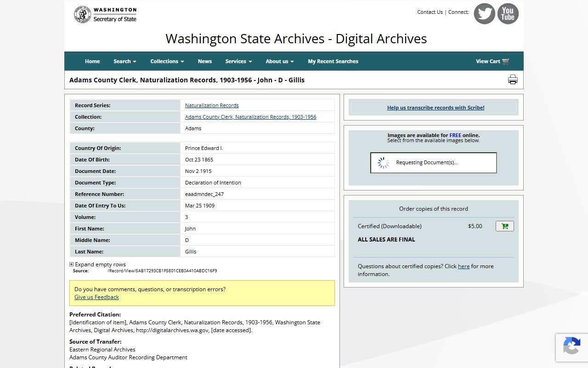Select the First Name value John
The height and width of the screenshot is (368, 588).
click(190, 229)
